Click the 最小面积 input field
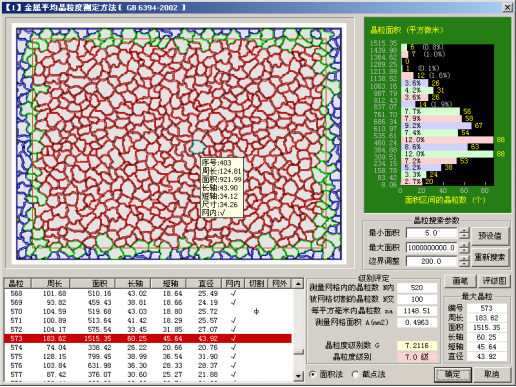Image resolution: width=516 pixels, height=387 pixels. (432, 233)
